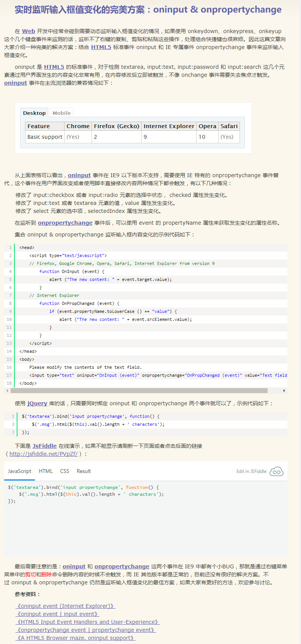Click the 'Opera' column header

207,126
